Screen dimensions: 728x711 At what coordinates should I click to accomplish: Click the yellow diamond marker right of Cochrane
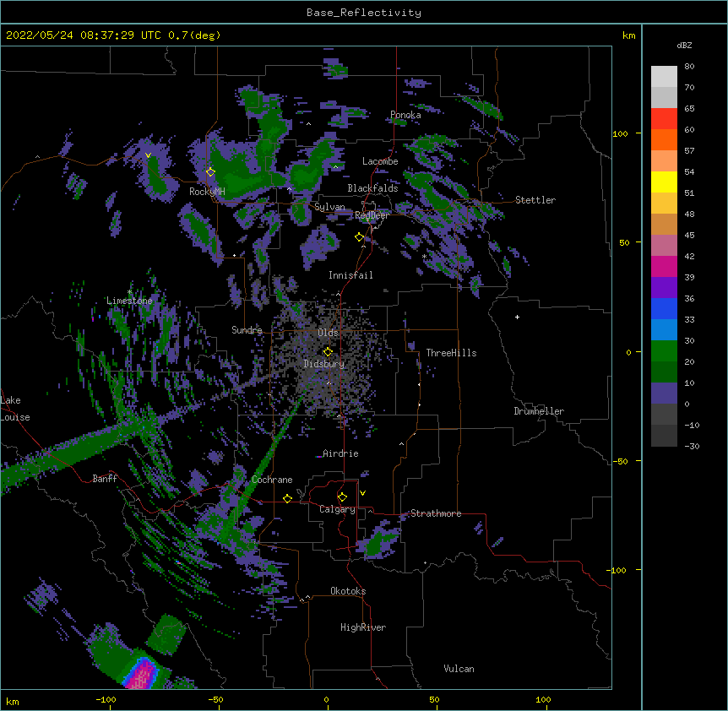[x=287, y=498]
